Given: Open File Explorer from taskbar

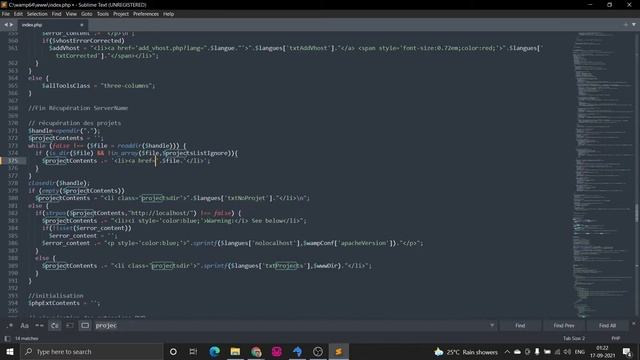Looking at the screenshot, I should point(235,351).
